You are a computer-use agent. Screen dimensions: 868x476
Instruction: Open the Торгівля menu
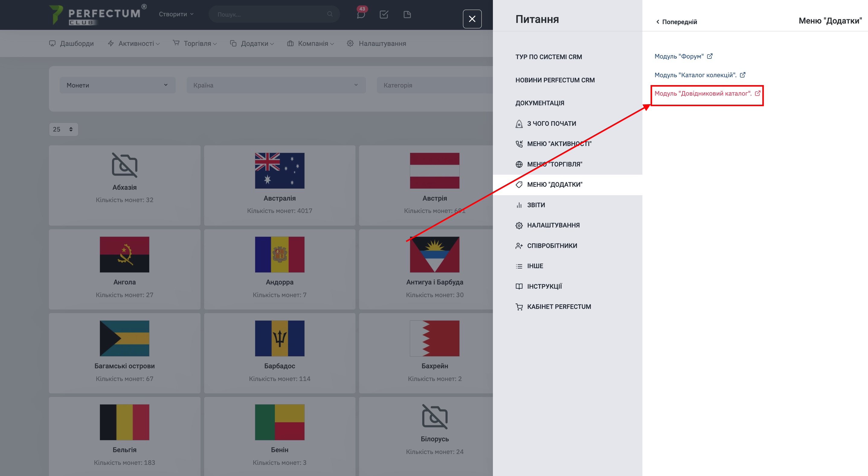pyautogui.click(x=197, y=43)
